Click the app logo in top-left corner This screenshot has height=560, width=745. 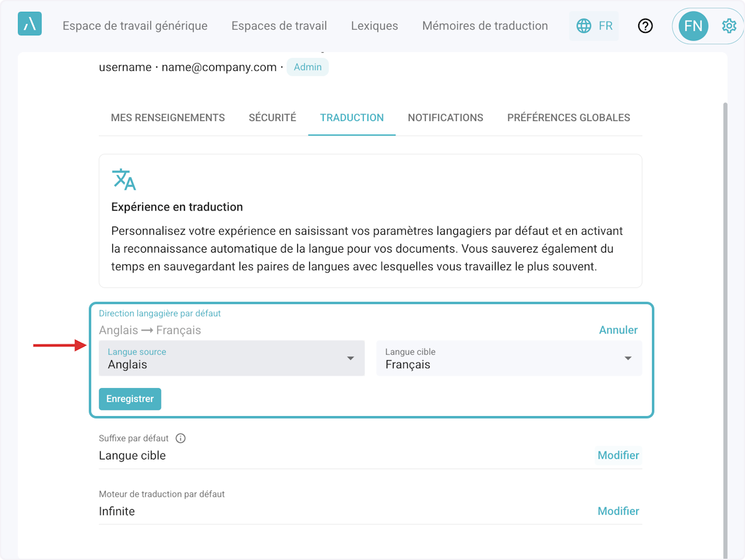pos(30,25)
